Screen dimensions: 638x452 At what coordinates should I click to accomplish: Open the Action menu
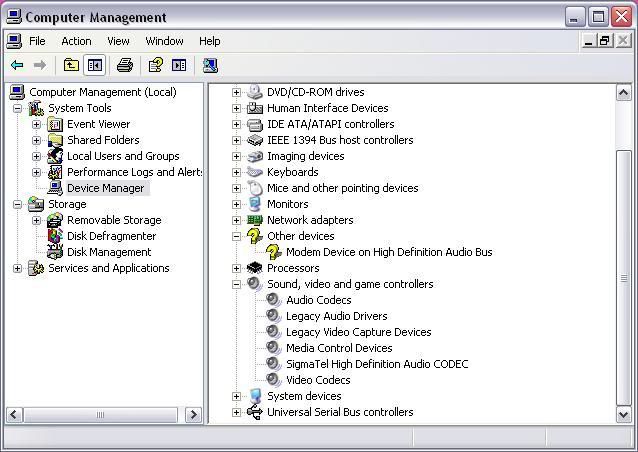[x=76, y=41]
